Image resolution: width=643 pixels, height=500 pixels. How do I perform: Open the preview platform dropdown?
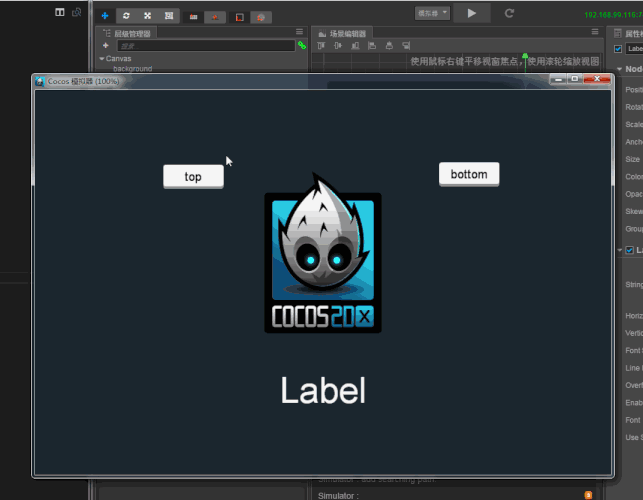tap(433, 14)
